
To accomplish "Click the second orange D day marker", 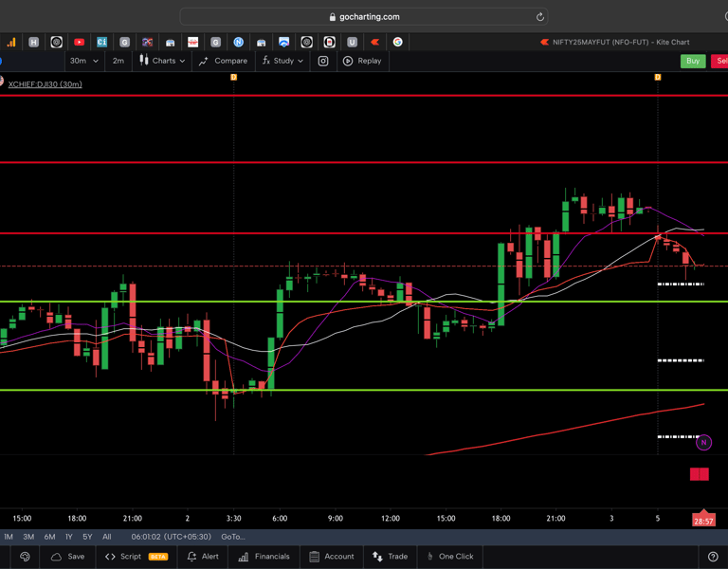I will pyautogui.click(x=658, y=77).
